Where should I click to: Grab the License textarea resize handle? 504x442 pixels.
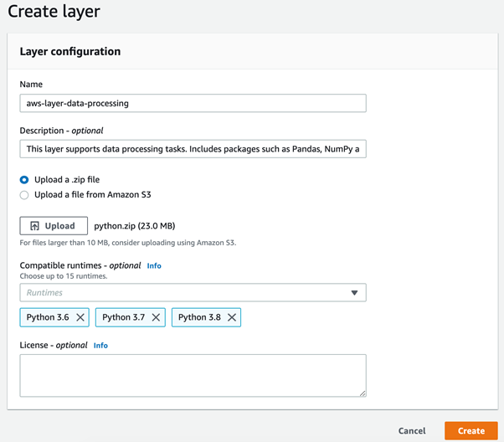coord(363,393)
